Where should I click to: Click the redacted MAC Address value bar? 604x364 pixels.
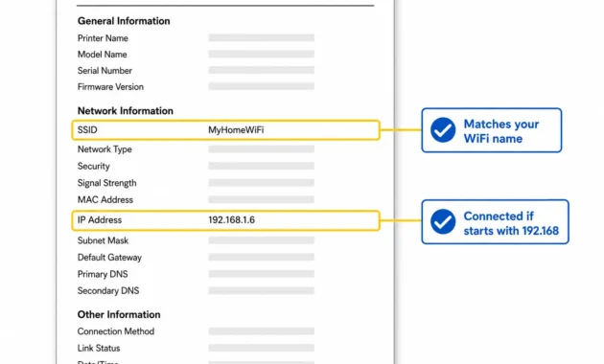coord(261,199)
